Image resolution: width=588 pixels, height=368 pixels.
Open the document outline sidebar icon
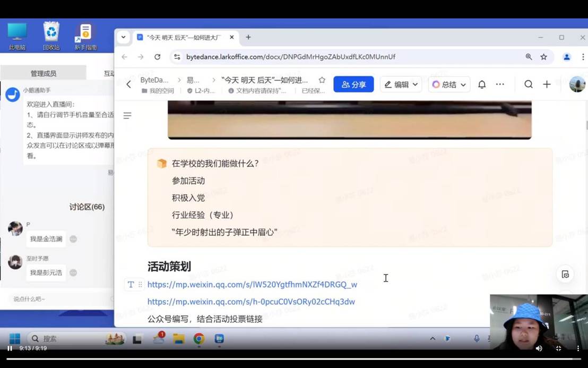[x=127, y=116]
